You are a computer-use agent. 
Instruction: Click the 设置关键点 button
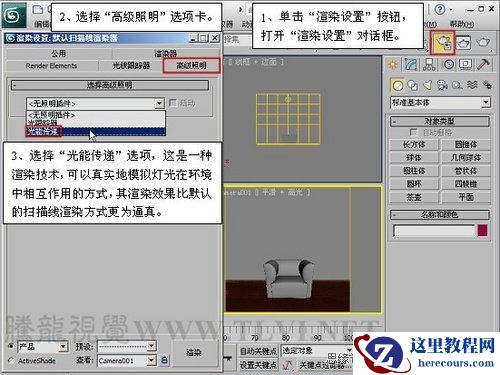(258, 365)
